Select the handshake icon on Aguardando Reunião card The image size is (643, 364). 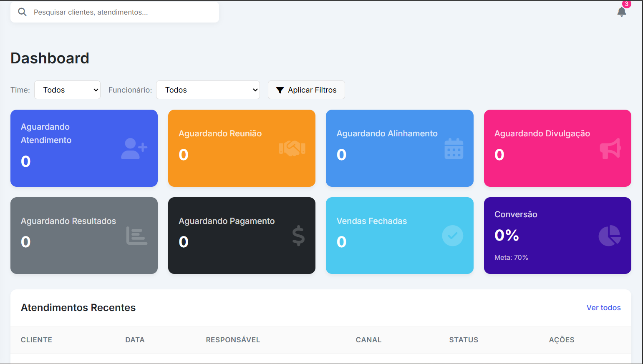(x=291, y=148)
